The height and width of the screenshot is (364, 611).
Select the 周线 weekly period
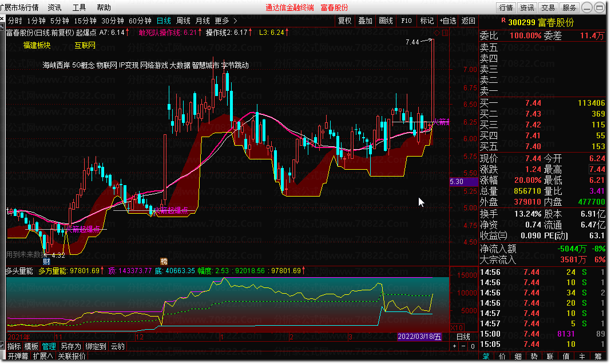[183, 21]
